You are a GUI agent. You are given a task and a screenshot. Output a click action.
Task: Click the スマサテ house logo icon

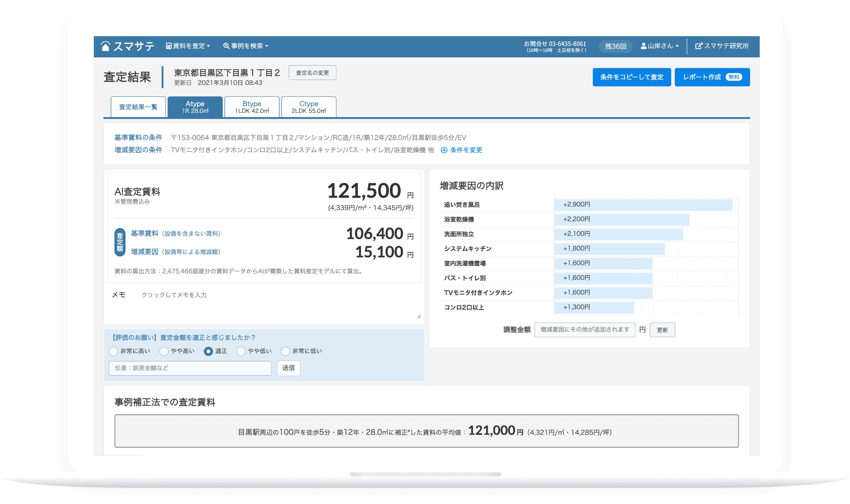coord(105,46)
